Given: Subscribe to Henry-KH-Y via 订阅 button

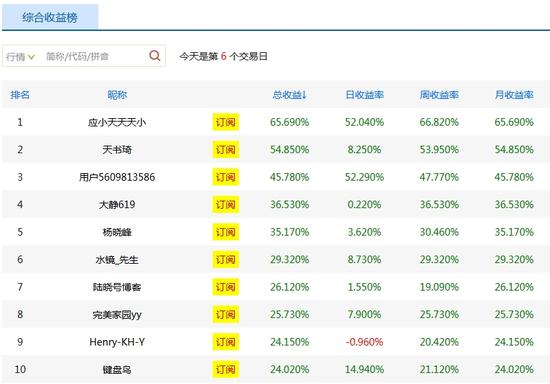Looking at the screenshot, I should (x=226, y=342).
